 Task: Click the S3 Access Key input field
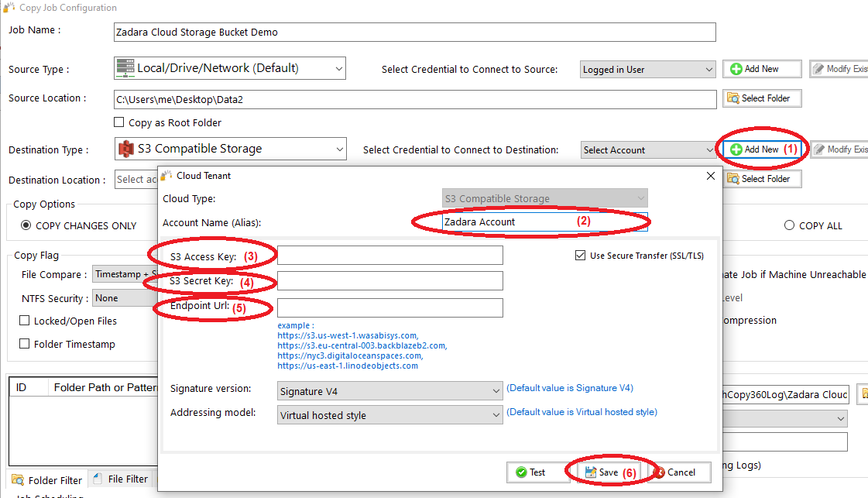(x=390, y=256)
